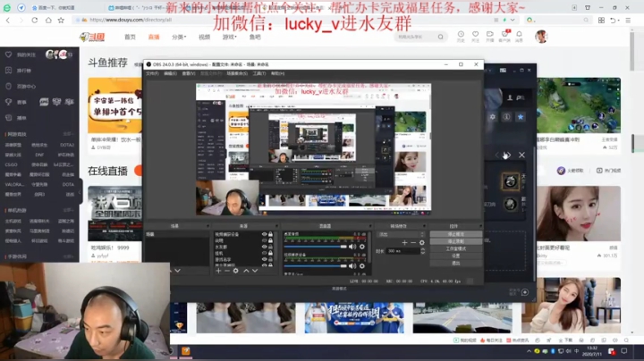Toggle lock of second OBS source
The height and width of the screenshot is (361, 644).
270,240
